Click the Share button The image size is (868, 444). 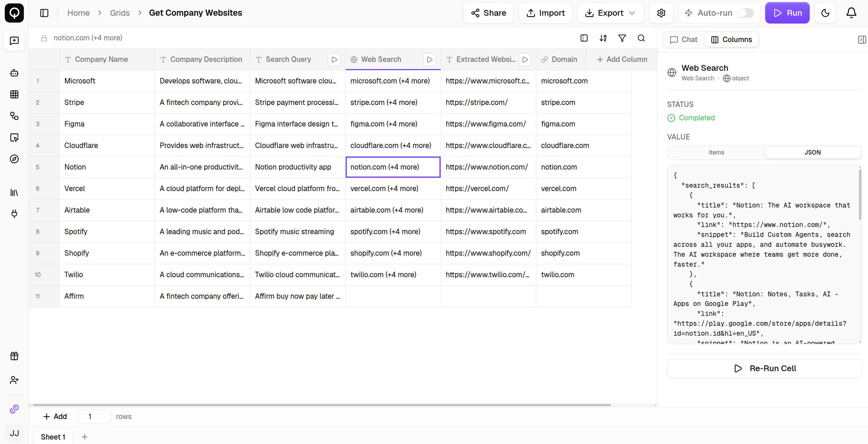pos(488,13)
